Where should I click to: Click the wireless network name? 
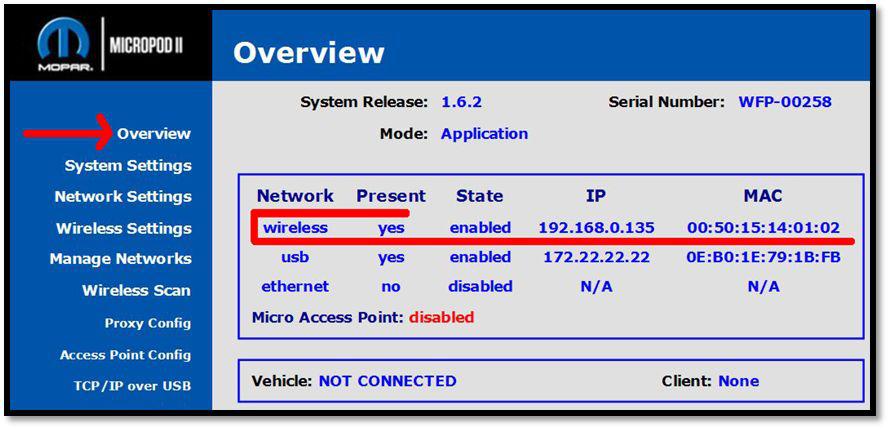coord(295,228)
